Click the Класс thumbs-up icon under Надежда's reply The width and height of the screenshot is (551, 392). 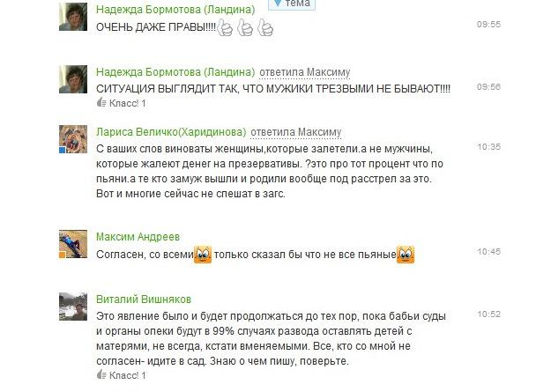coord(101,102)
